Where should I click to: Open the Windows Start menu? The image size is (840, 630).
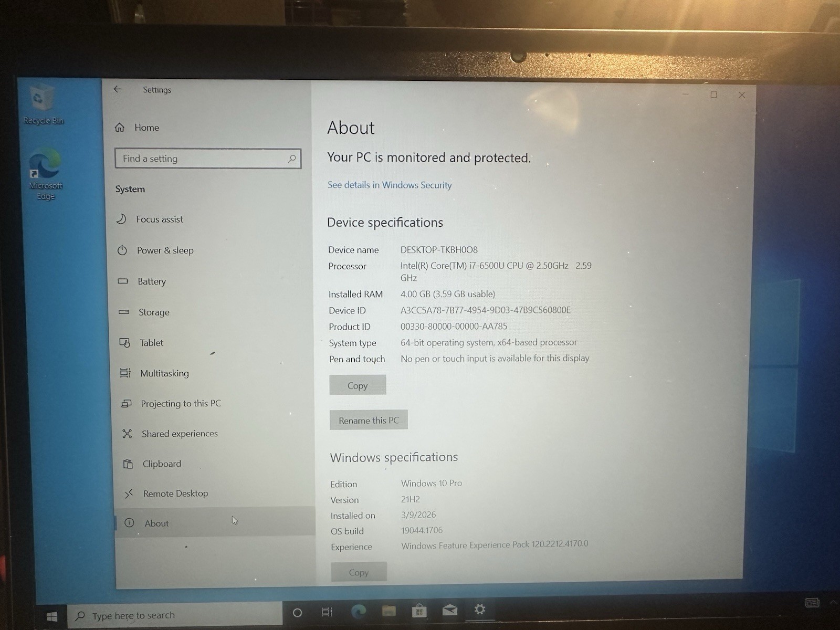pyautogui.click(x=51, y=616)
